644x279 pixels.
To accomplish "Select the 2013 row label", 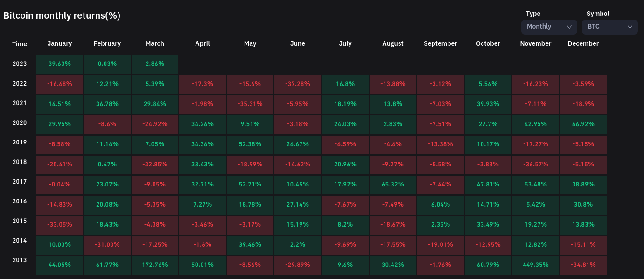I will (20, 260).
